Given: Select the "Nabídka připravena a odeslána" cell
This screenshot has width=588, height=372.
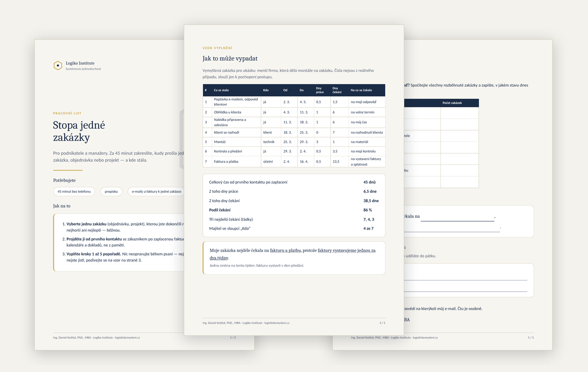Looking at the screenshot, I should pos(237,122).
